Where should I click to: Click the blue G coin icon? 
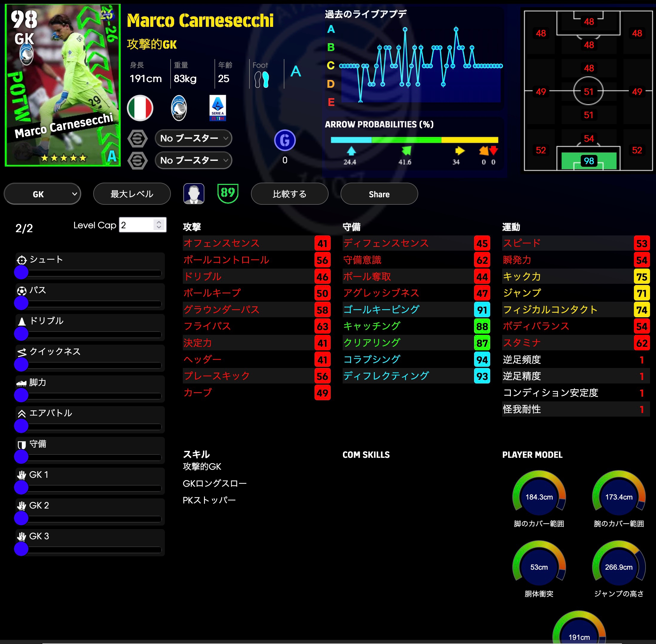(x=285, y=140)
